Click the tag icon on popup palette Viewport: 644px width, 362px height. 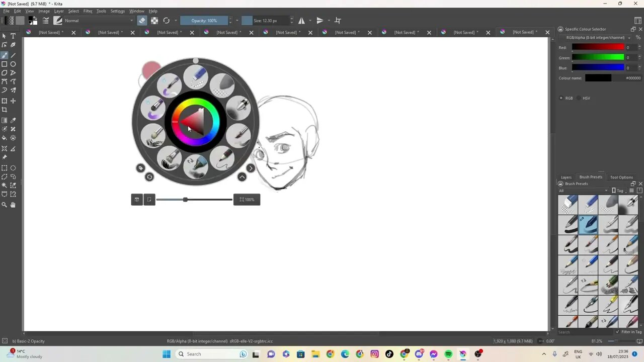(140, 168)
